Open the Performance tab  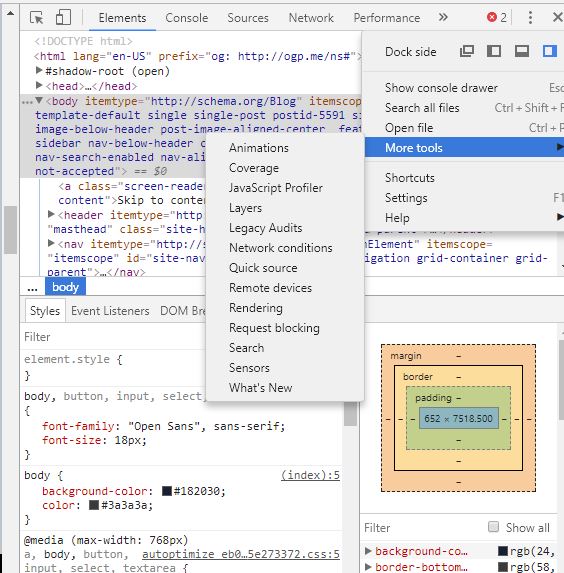[x=387, y=18]
